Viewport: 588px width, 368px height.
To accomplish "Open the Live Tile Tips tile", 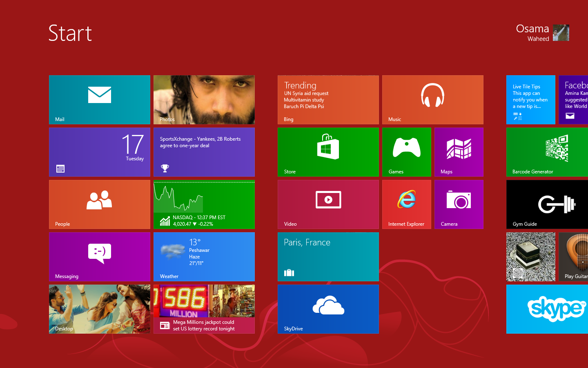I will tap(531, 100).
